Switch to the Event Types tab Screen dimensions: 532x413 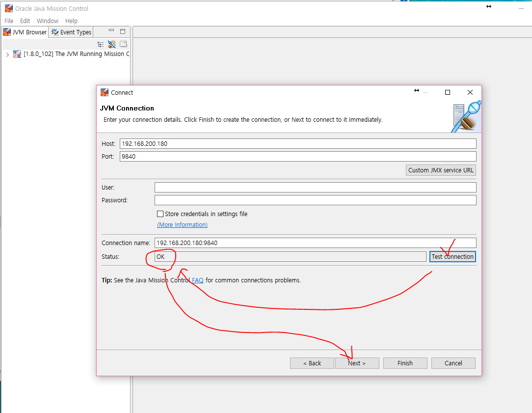(x=71, y=32)
